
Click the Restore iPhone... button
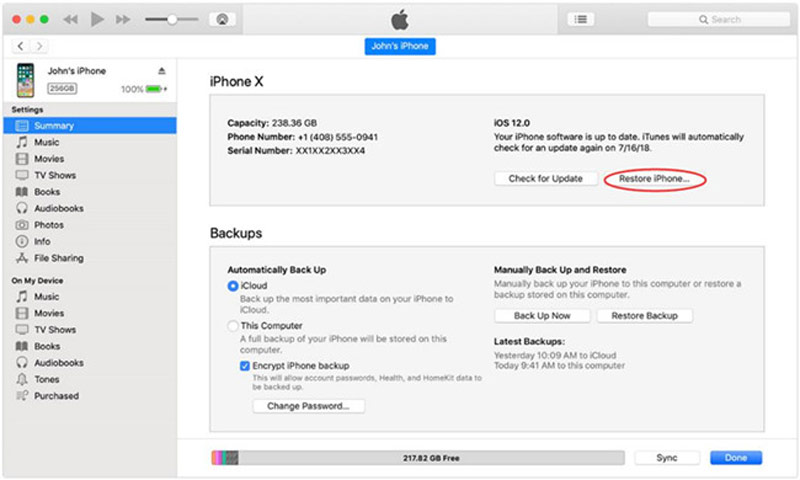654,179
